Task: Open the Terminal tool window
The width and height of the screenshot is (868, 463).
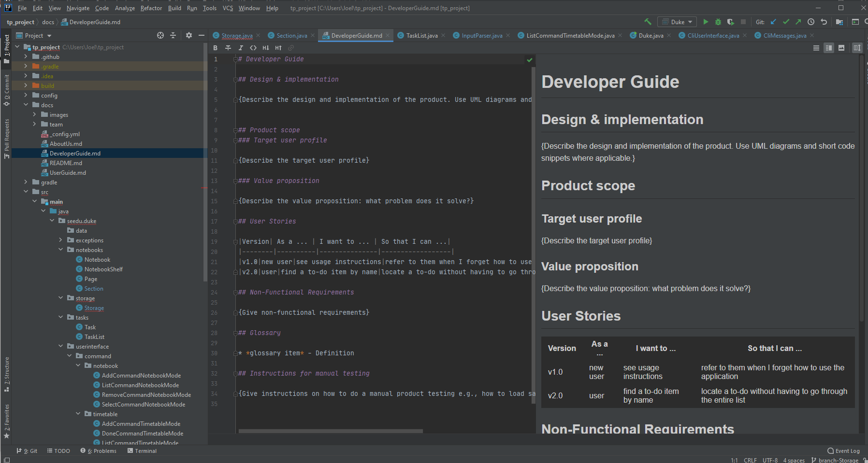Action: [x=142, y=451]
